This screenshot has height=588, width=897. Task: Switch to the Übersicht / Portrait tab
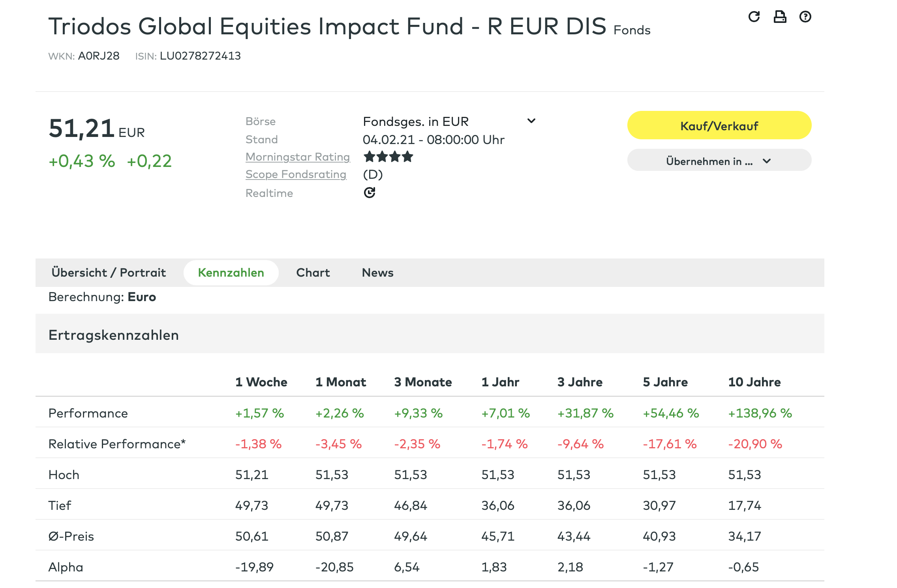click(109, 273)
